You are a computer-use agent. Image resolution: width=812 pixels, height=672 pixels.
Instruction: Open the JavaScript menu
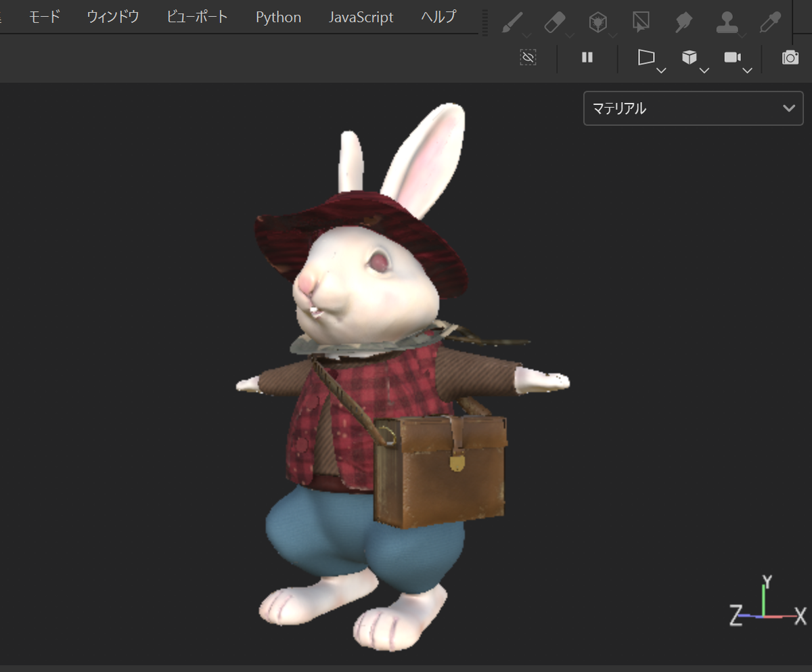361,17
